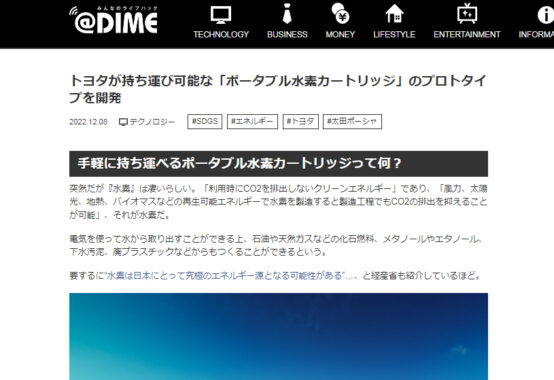Open the テクノロジー category link

click(x=152, y=122)
